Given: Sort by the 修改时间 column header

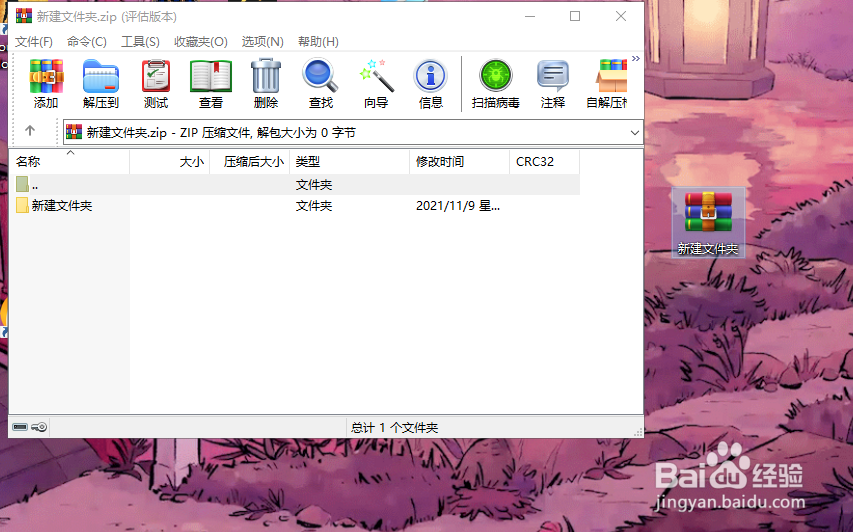Looking at the screenshot, I should (x=459, y=162).
